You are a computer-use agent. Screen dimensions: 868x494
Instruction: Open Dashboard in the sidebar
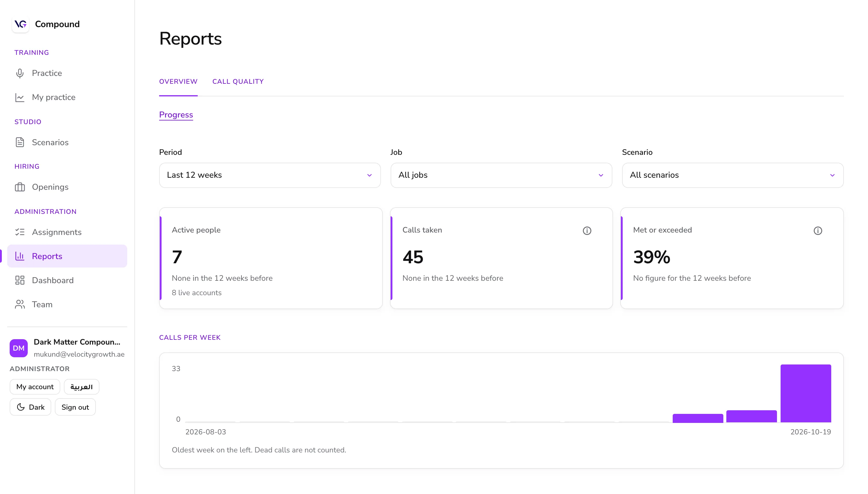pyautogui.click(x=67, y=280)
